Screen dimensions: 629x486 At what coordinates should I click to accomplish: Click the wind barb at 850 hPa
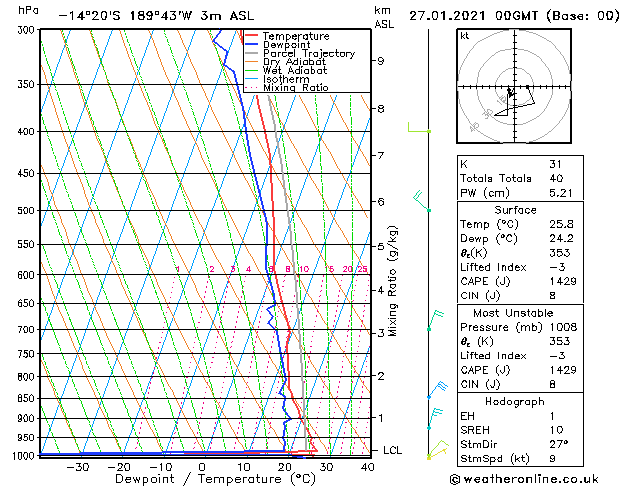pyautogui.click(x=438, y=390)
